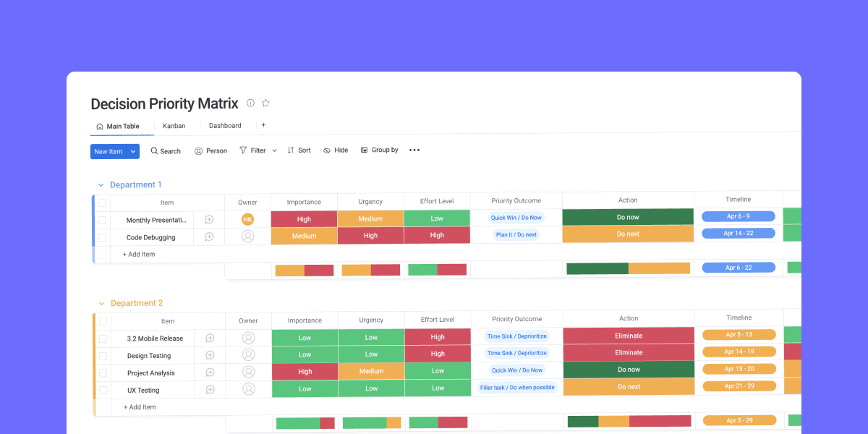Check the Monthly Presentation row checkbox
The image size is (868, 434).
(x=102, y=220)
